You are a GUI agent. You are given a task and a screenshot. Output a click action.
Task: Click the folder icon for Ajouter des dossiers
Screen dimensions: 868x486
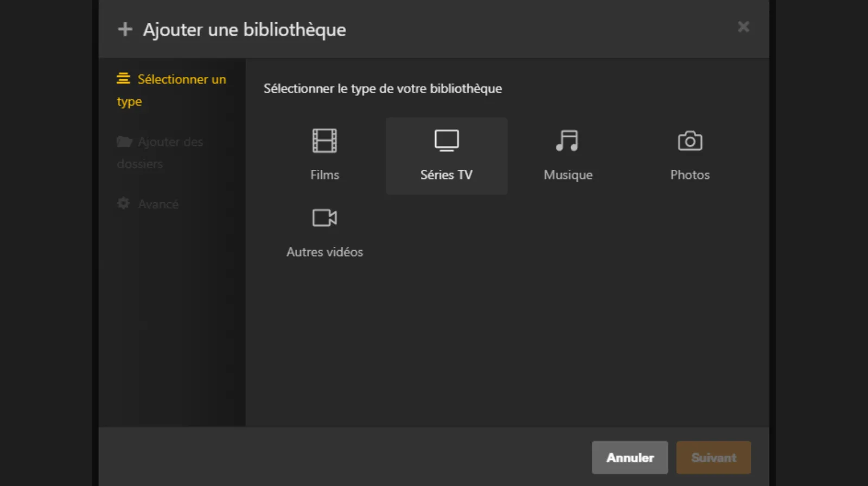pyautogui.click(x=124, y=142)
